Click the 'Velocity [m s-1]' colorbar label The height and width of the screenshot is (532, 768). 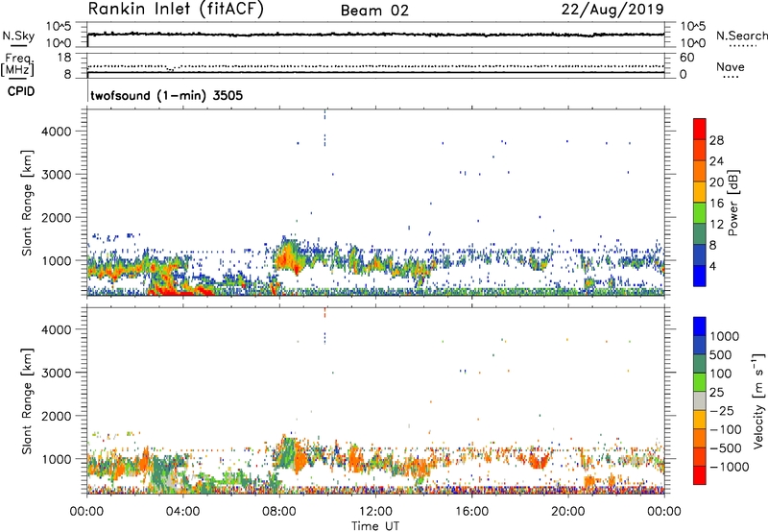coord(758,400)
